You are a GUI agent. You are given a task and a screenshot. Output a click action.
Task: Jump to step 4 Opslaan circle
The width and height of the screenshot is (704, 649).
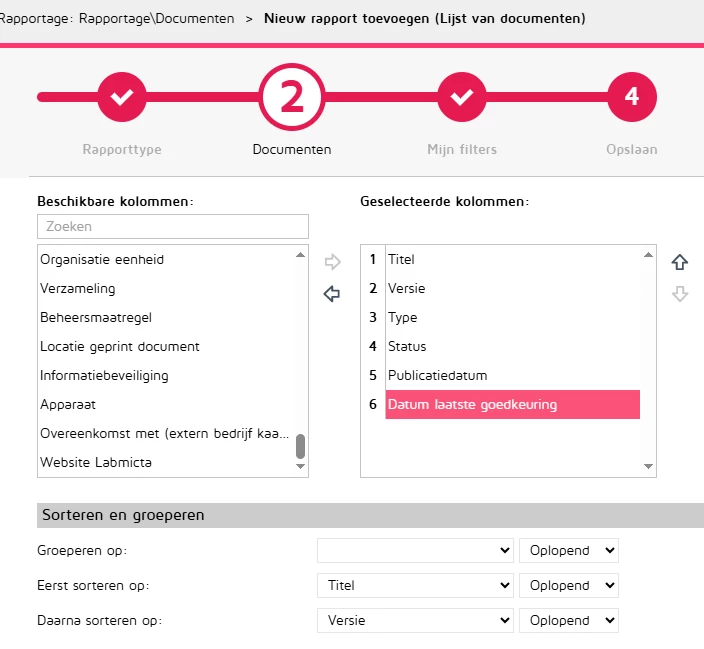(x=631, y=97)
